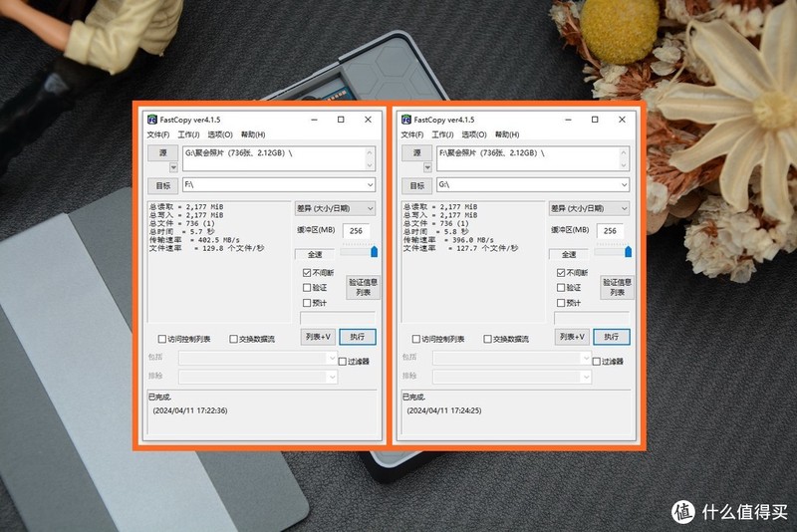The image size is (797, 532).
Task: Click speed slider handle in right window
Action: [x=629, y=251]
